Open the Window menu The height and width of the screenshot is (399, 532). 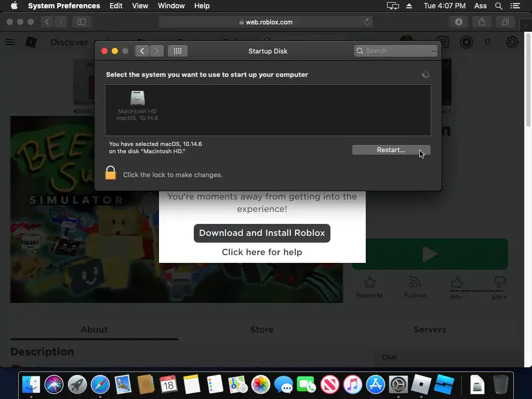tap(171, 6)
